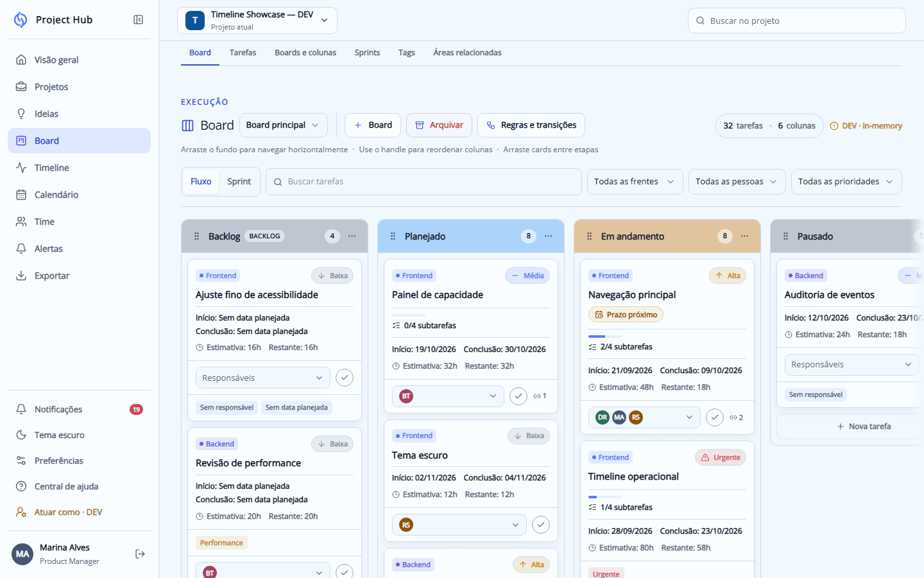
Task: Click Nova tarefa in Pausado column
Action: (x=864, y=426)
